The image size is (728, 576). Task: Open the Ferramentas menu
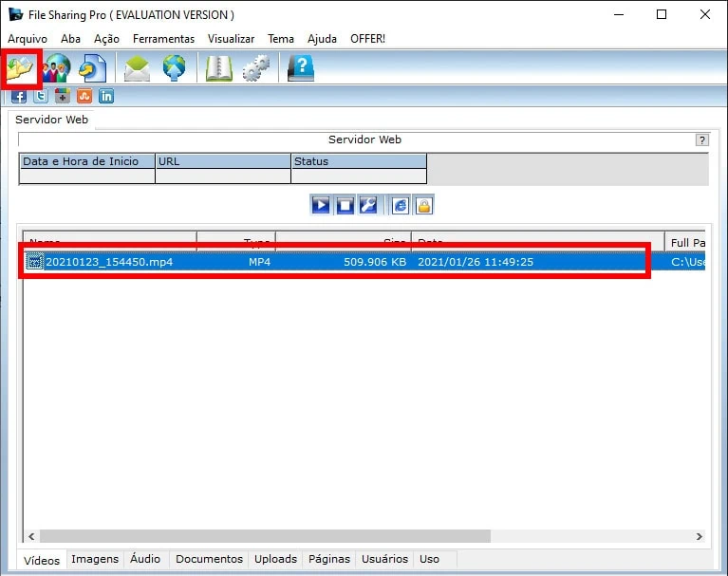[163, 39]
